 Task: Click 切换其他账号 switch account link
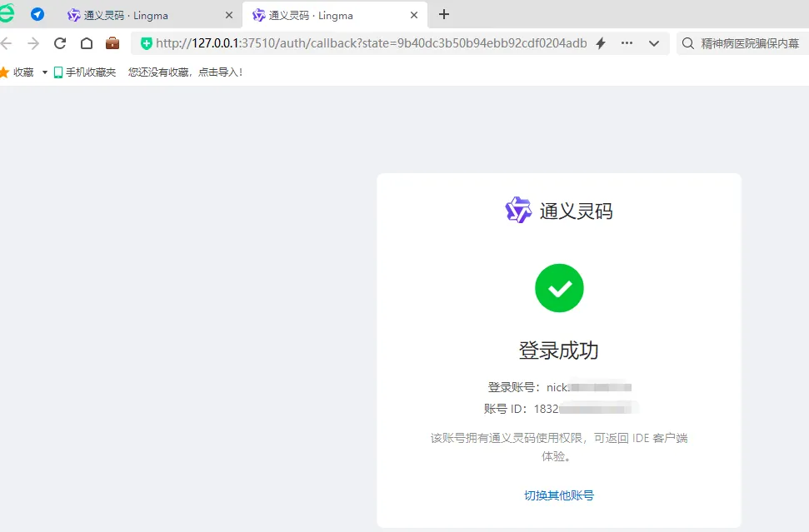(x=559, y=495)
